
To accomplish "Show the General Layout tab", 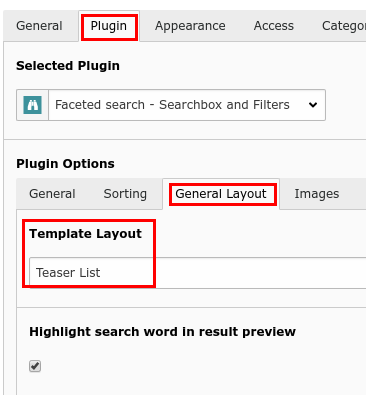I will click(221, 194).
